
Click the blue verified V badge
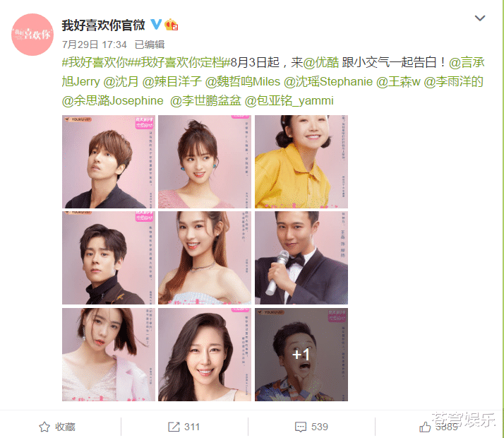pos(156,25)
